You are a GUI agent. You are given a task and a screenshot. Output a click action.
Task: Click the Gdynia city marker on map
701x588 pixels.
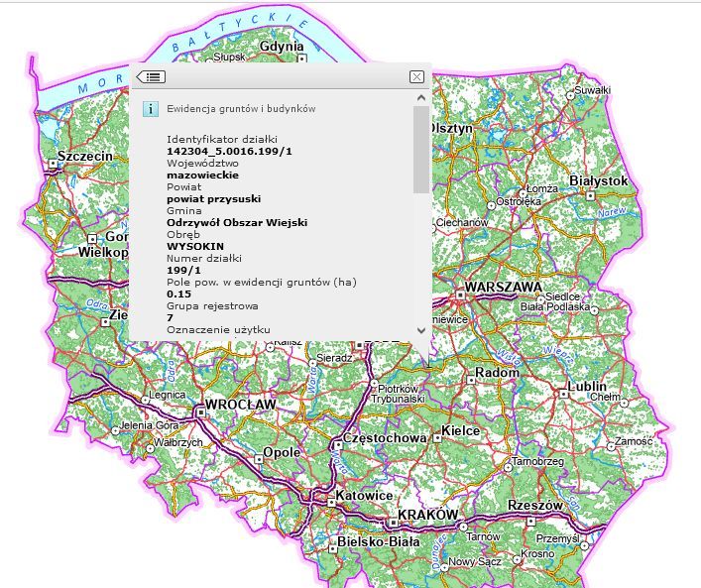302,59
